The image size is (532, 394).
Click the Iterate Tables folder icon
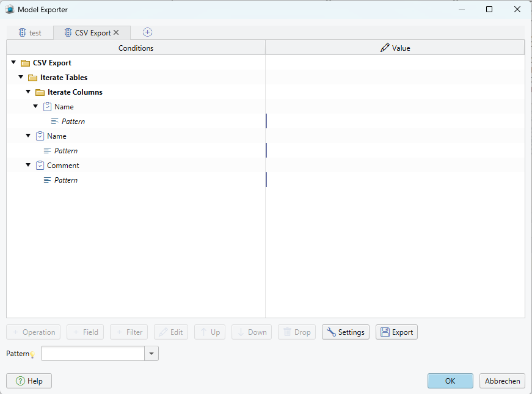click(32, 78)
